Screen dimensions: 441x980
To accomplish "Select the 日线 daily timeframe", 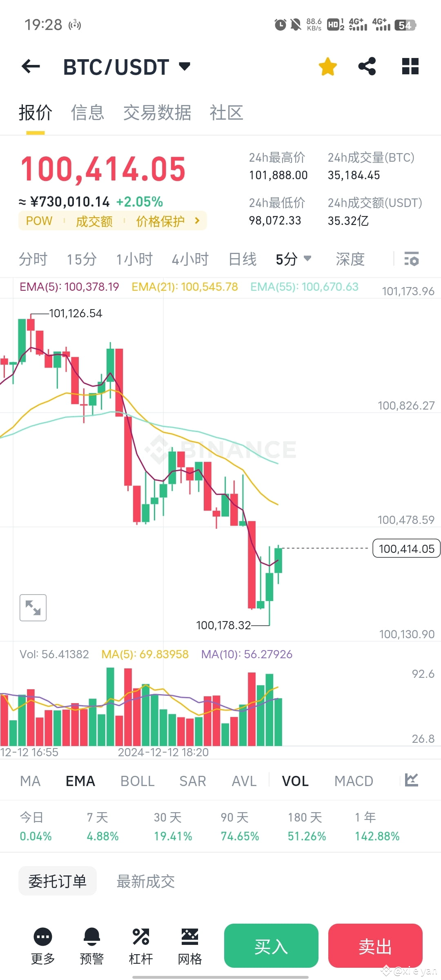I will click(242, 259).
